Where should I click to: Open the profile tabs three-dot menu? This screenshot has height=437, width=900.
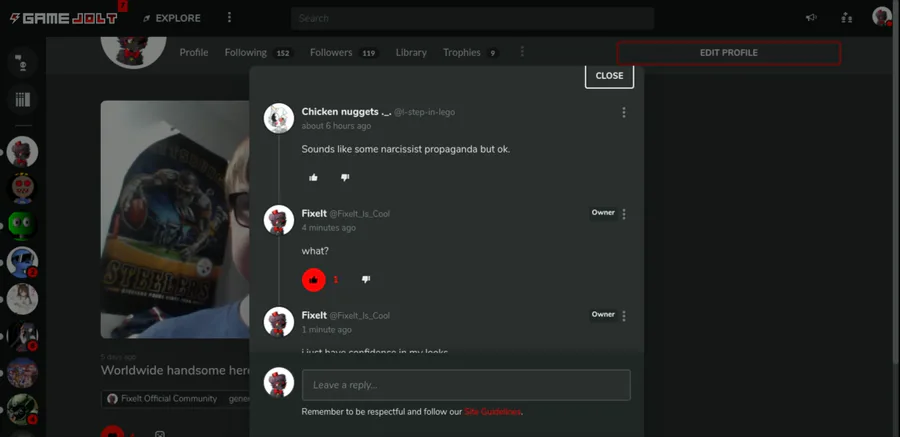pyautogui.click(x=522, y=52)
